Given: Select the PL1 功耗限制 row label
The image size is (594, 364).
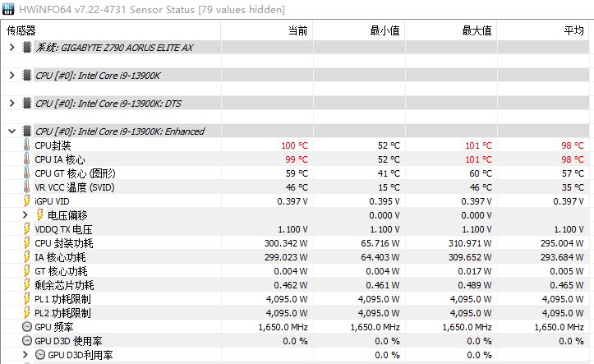Looking at the screenshot, I should [62, 300].
